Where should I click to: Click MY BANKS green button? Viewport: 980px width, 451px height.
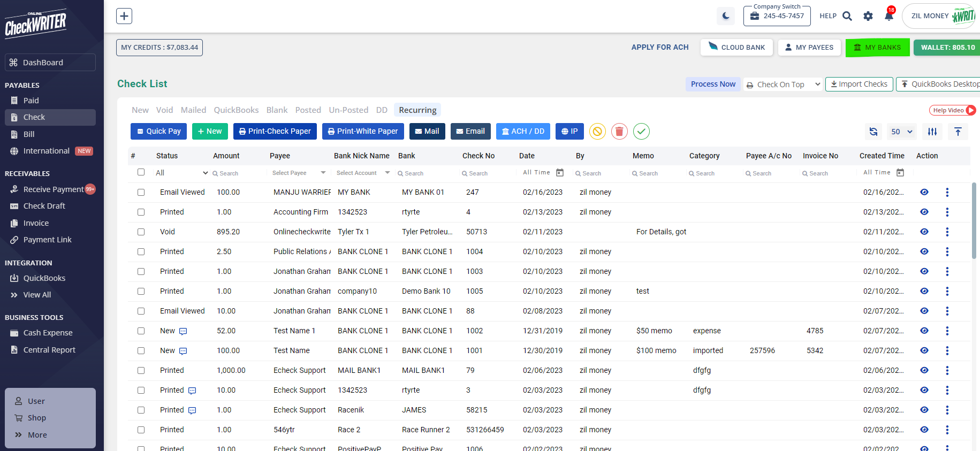point(878,48)
